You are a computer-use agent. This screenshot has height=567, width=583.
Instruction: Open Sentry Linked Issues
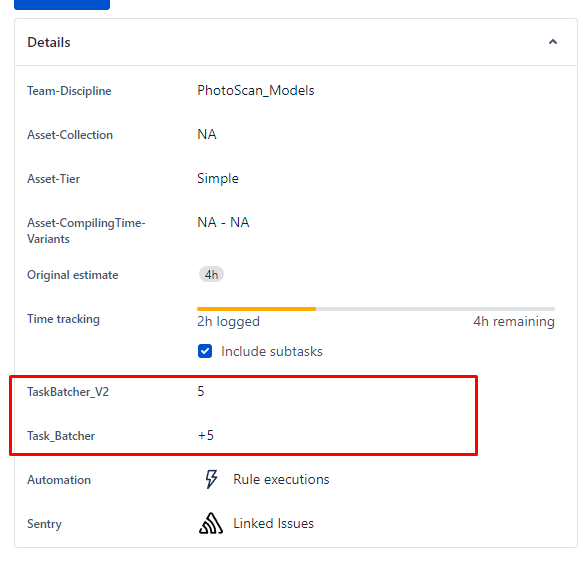click(x=273, y=523)
